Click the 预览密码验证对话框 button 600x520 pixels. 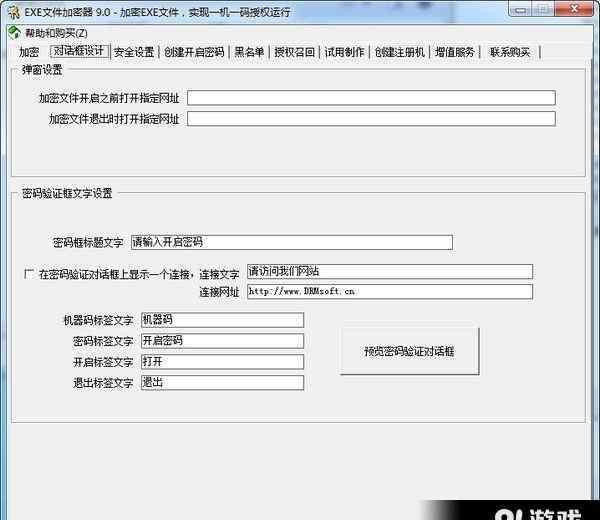click(x=409, y=351)
